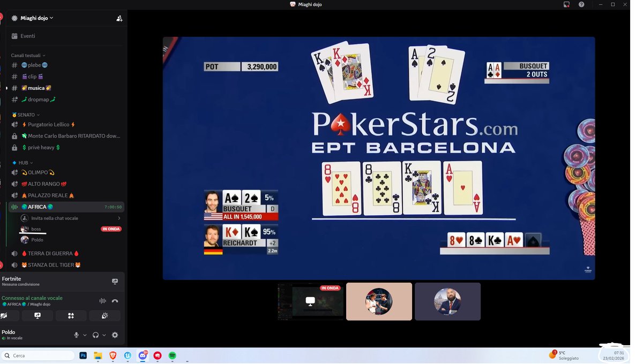Click the poker stream video

tap(379, 158)
